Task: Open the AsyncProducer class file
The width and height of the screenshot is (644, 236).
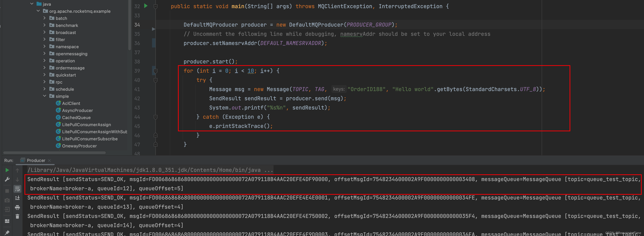Action: point(77,110)
